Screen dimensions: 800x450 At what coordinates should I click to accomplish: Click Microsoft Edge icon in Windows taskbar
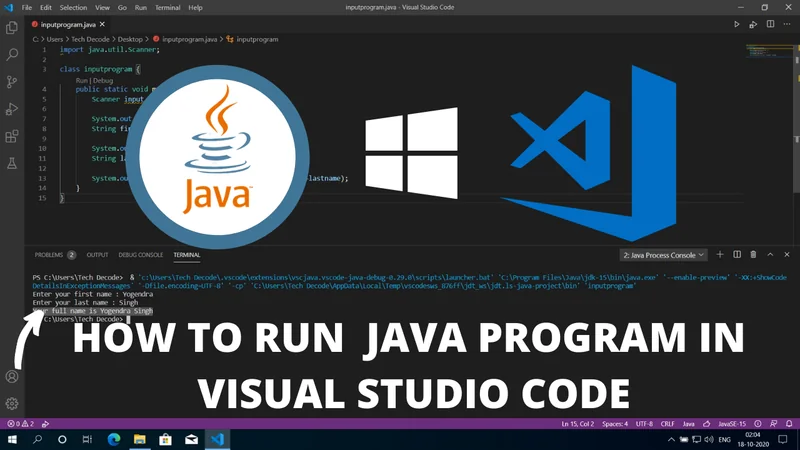coord(112,439)
